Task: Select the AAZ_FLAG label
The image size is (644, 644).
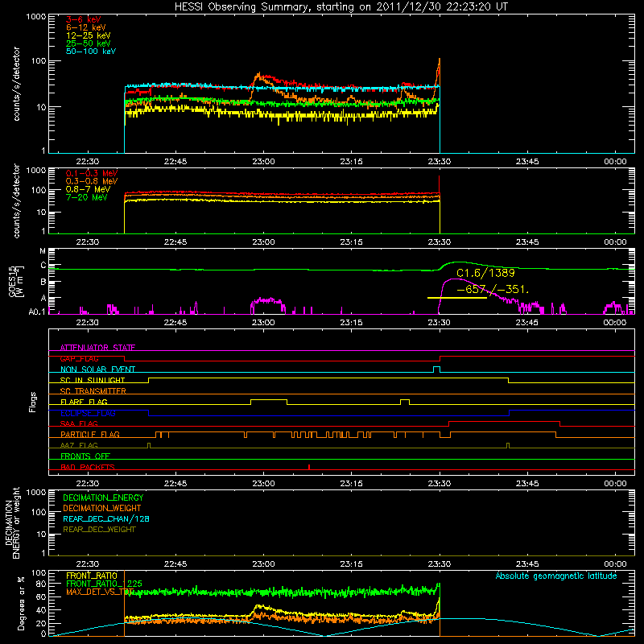Action: pyautogui.click(x=79, y=445)
